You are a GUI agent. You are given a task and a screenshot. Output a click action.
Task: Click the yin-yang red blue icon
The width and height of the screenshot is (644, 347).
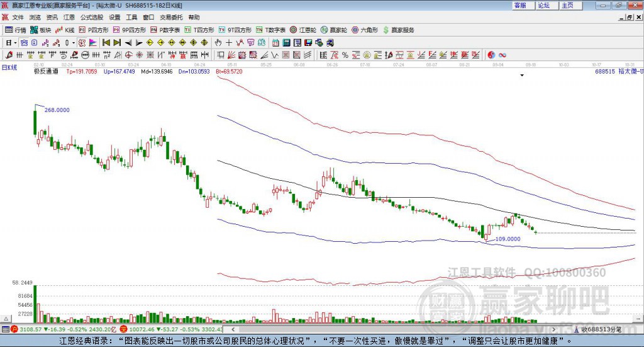(x=491, y=55)
